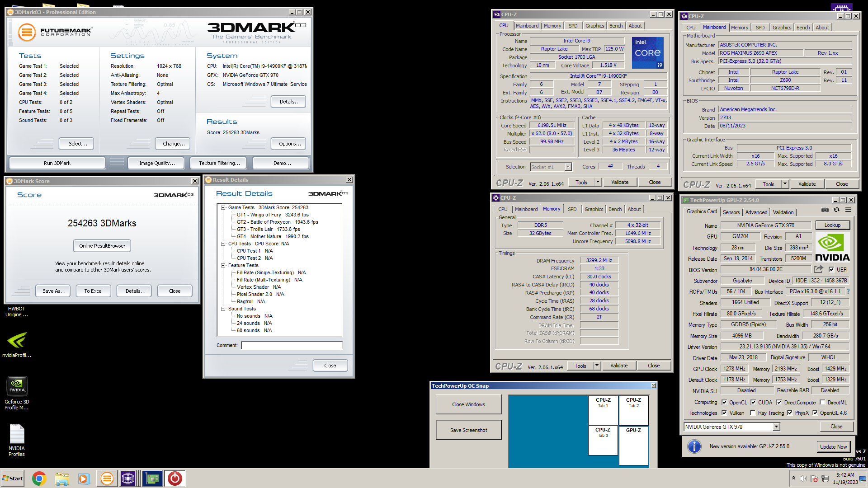Open Geforce 3D Profile Manager desktop icon
Screen dimensions: 868x488
(x=17, y=393)
